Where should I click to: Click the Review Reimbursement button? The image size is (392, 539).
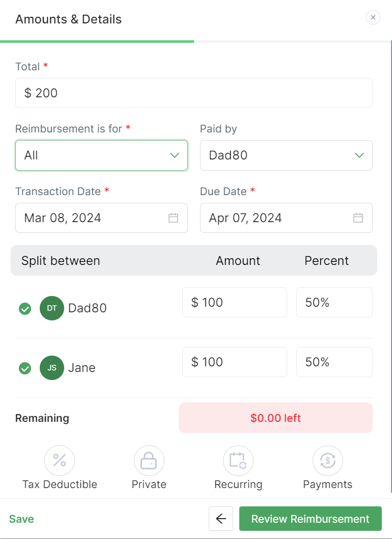(x=310, y=519)
